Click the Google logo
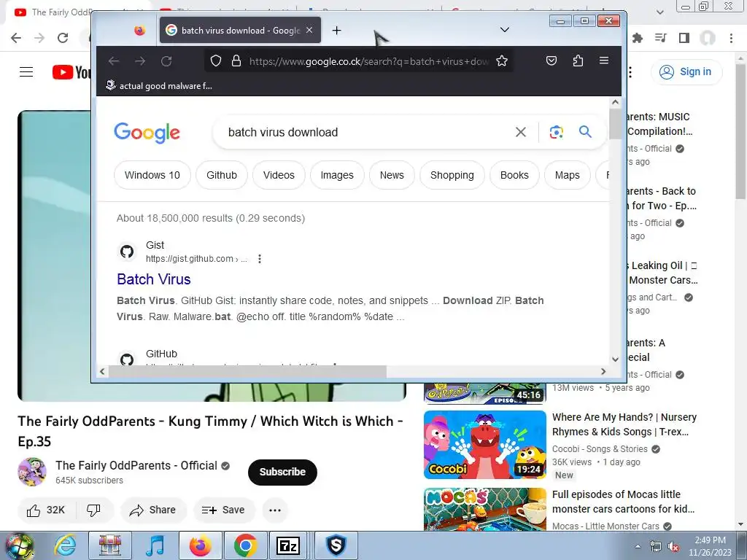The height and width of the screenshot is (560, 747). [x=147, y=133]
